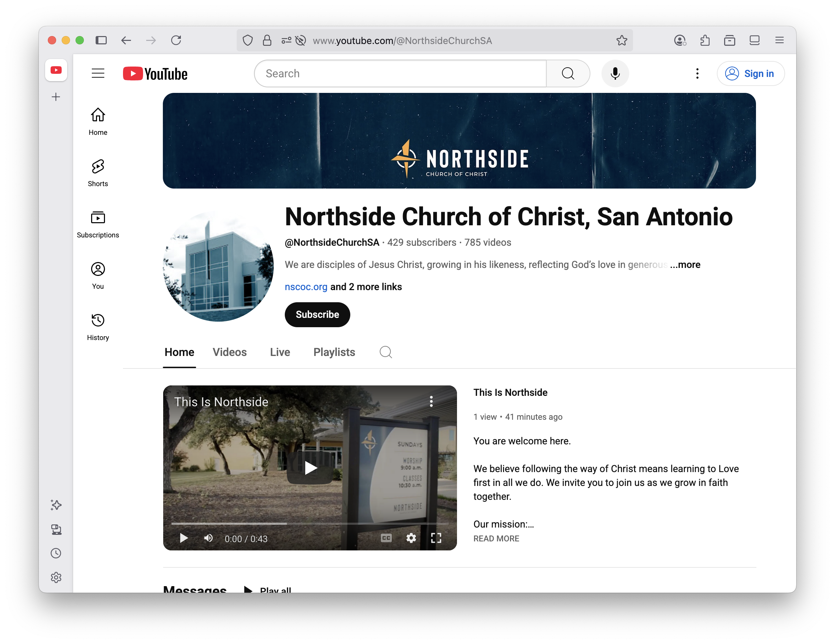Click the search magnifier button
This screenshot has height=644, width=835.
[568, 73]
